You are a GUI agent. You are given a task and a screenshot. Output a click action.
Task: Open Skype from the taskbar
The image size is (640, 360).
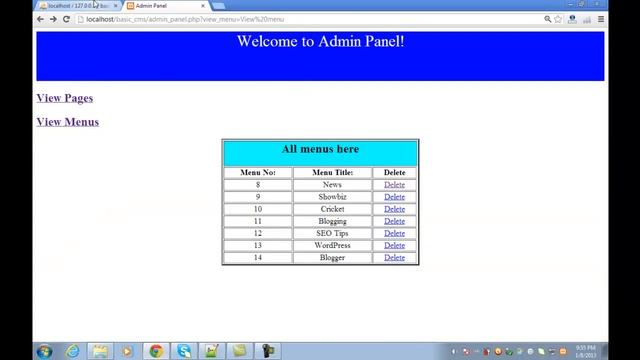tap(184, 351)
